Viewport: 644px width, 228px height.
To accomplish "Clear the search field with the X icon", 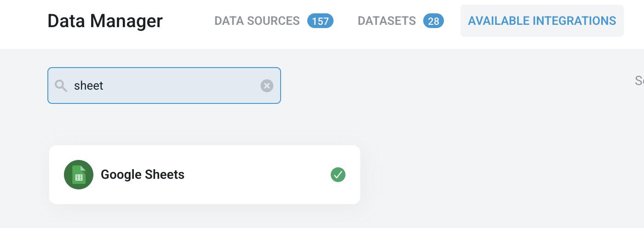I will (267, 85).
